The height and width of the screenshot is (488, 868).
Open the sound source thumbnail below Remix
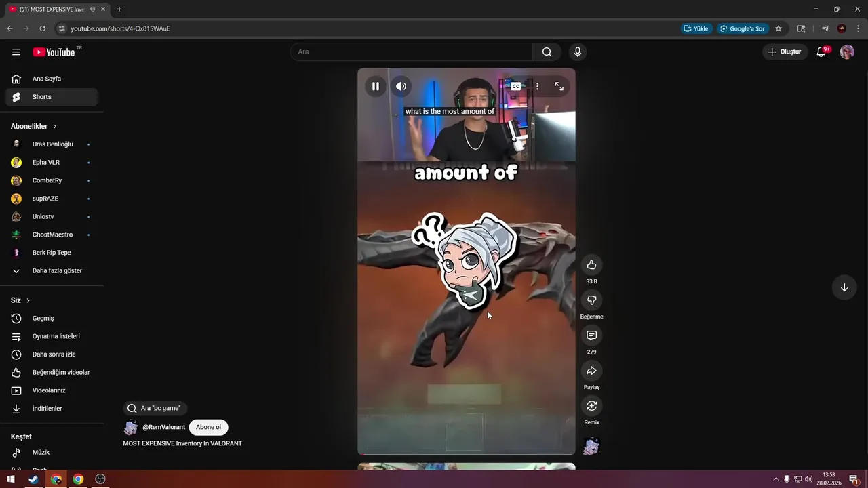coord(591,446)
